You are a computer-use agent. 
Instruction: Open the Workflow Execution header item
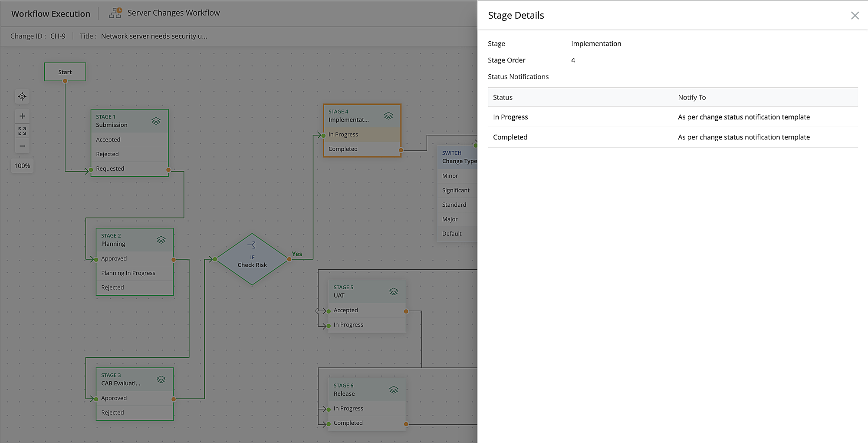pyautogui.click(x=50, y=13)
